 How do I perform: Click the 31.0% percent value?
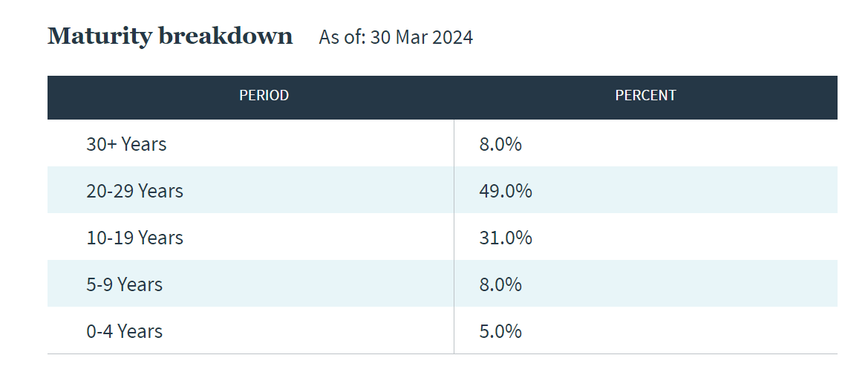[505, 238]
